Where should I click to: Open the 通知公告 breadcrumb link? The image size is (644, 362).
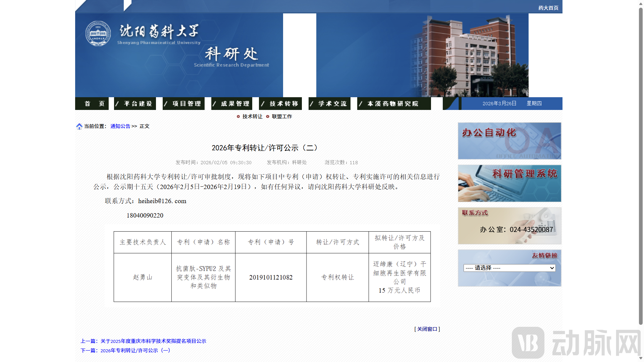(x=120, y=126)
